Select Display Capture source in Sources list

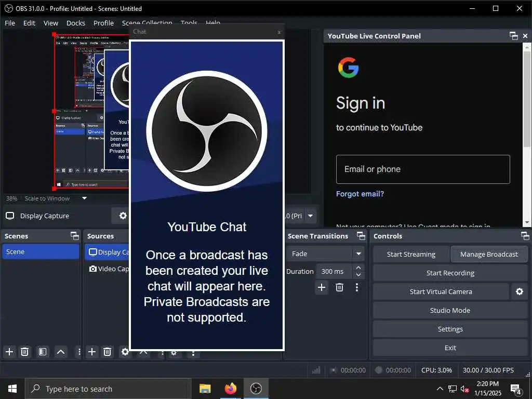click(107, 252)
